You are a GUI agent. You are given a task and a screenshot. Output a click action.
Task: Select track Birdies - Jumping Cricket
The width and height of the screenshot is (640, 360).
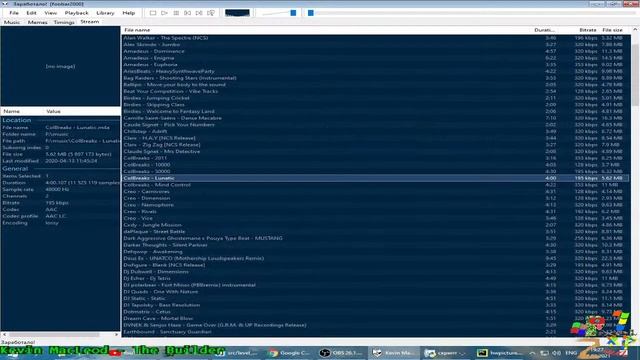pyautogui.click(x=376, y=98)
